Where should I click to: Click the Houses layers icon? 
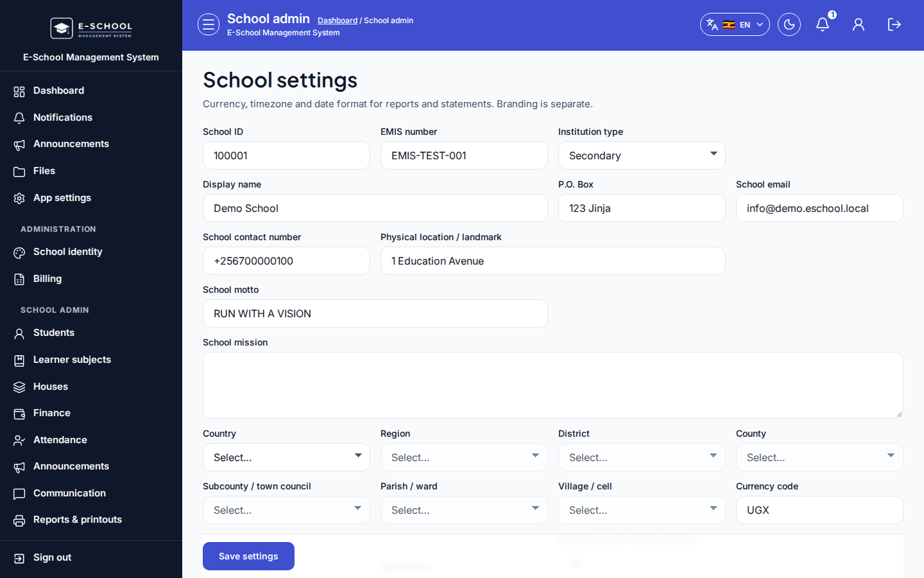tap(19, 387)
